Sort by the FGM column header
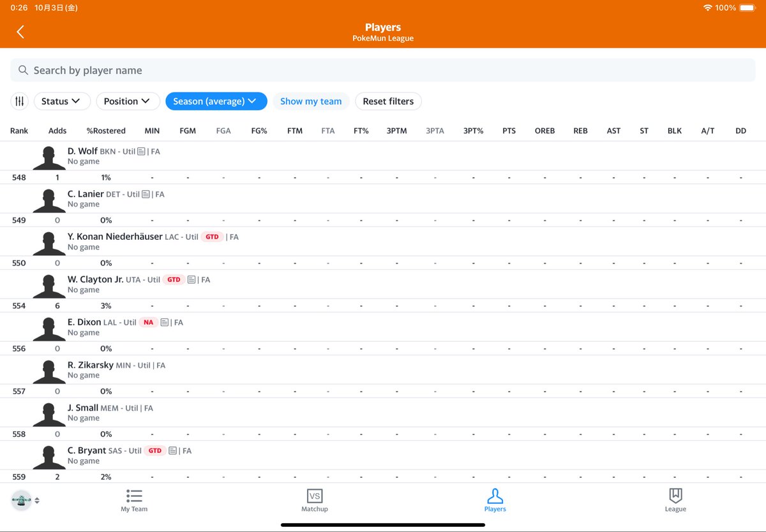 point(188,131)
